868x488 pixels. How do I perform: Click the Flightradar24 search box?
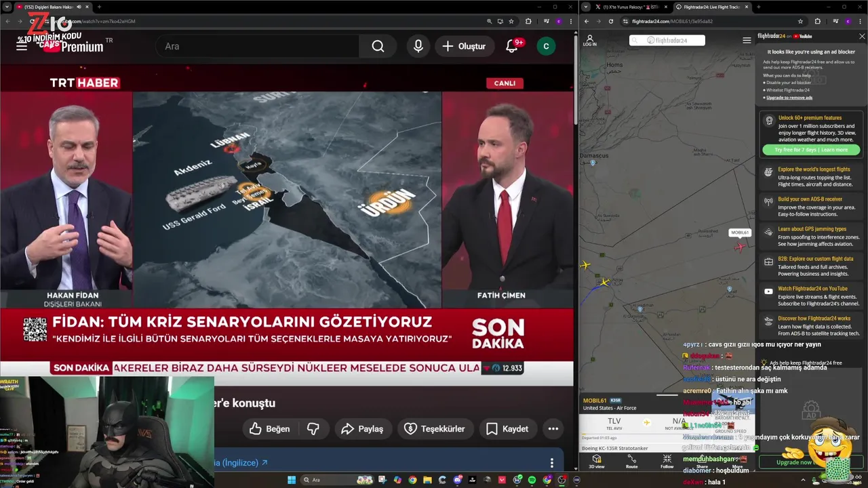[x=667, y=40]
